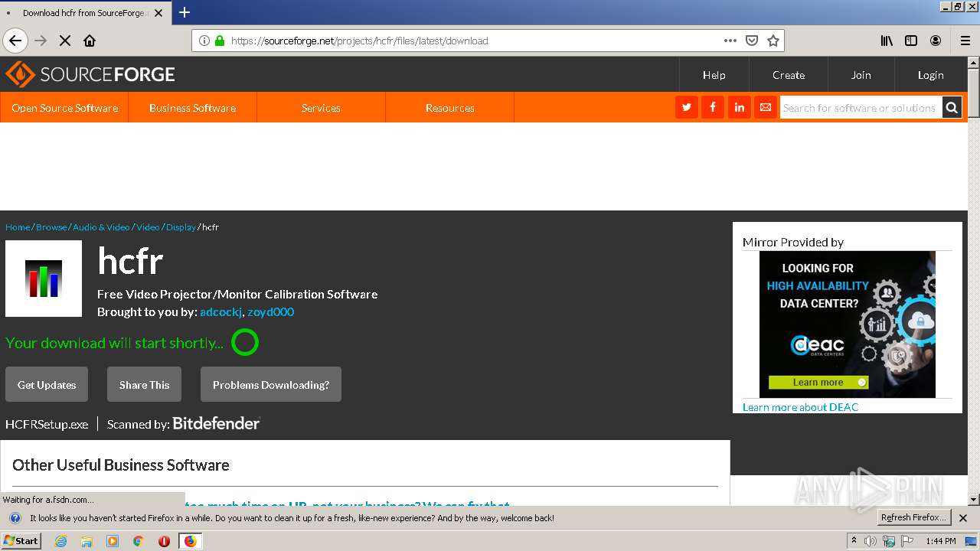Viewport: 980px width, 551px height.
Task: Click the Learn more button in DEAC ad
Action: click(x=818, y=383)
